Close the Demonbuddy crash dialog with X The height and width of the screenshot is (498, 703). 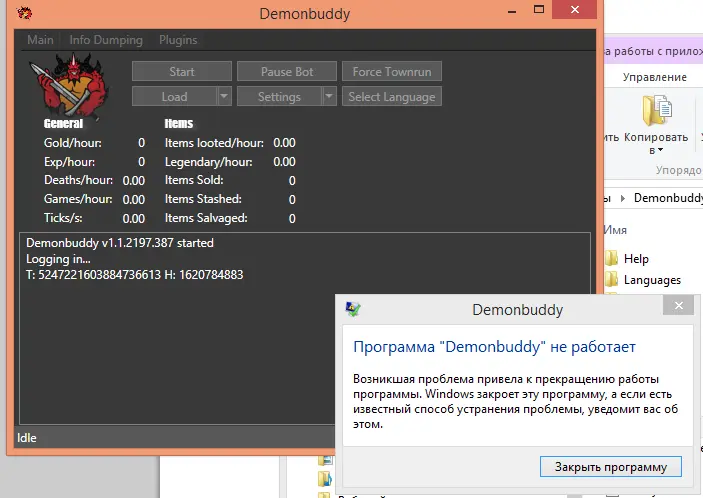(x=679, y=305)
